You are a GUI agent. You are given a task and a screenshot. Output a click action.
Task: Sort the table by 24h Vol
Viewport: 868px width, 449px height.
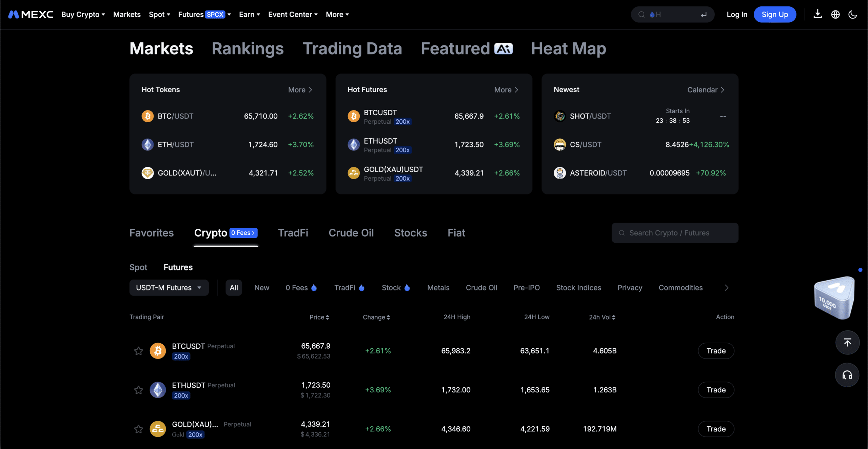coord(602,317)
